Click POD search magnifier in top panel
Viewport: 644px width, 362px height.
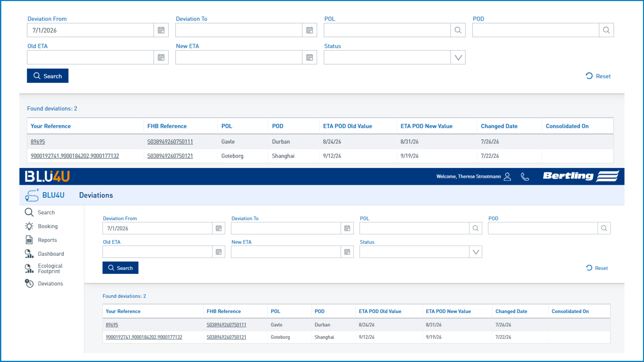(x=606, y=30)
